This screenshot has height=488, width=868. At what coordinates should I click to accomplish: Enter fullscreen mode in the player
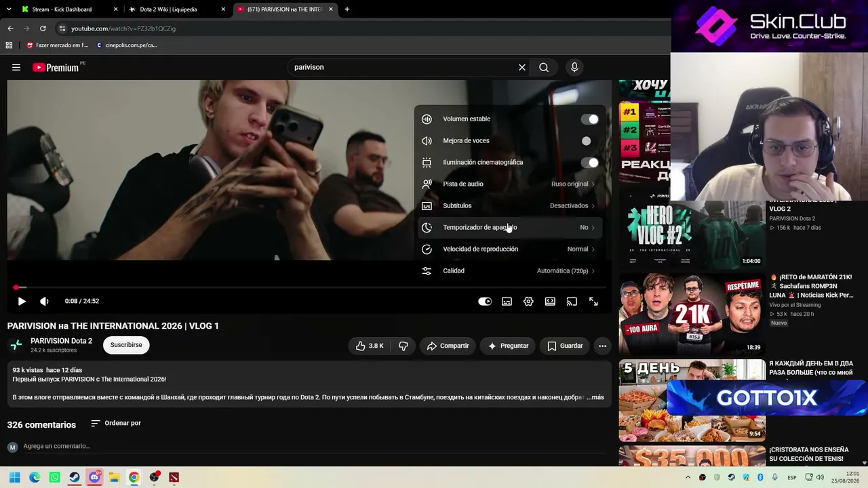(593, 302)
